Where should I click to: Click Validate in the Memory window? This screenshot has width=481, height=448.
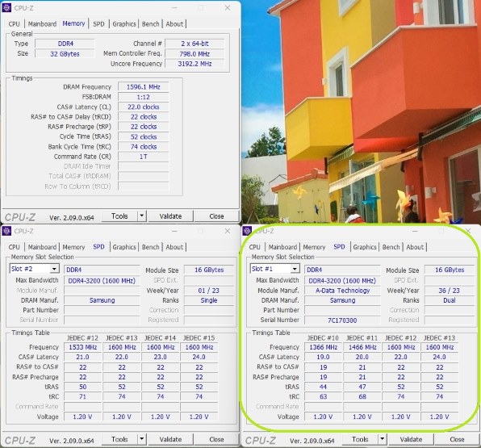[170, 216]
